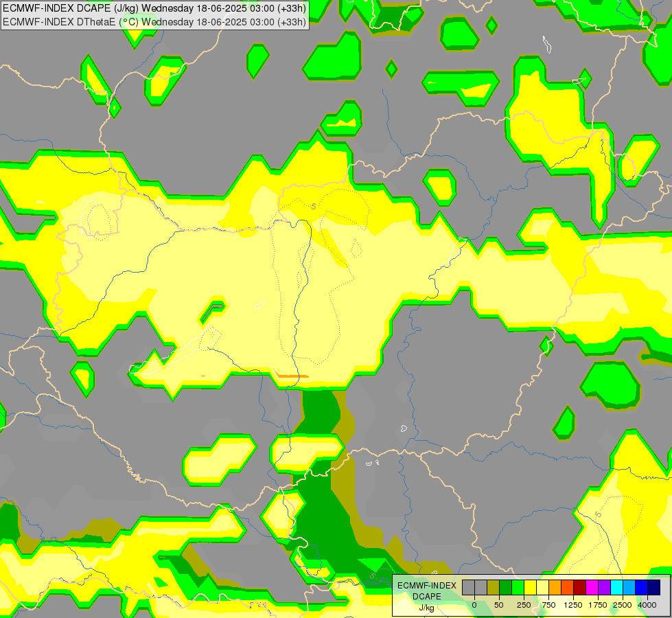672x618 pixels.
Task: Click the olive swatch in the DCAPE legend
Action: click(x=494, y=587)
